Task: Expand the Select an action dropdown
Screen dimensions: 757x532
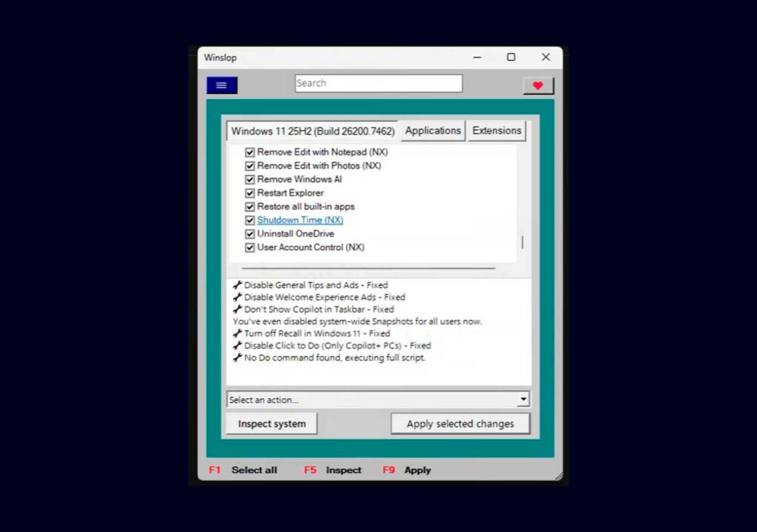Action: tap(523, 400)
